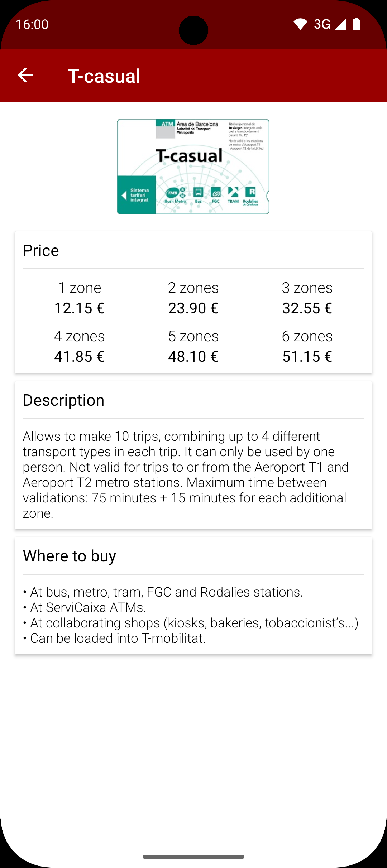The width and height of the screenshot is (387, 868).
Task: Select the 1 zone price 12.15 €
Action: pyautogui.click(x=79, y=308)
